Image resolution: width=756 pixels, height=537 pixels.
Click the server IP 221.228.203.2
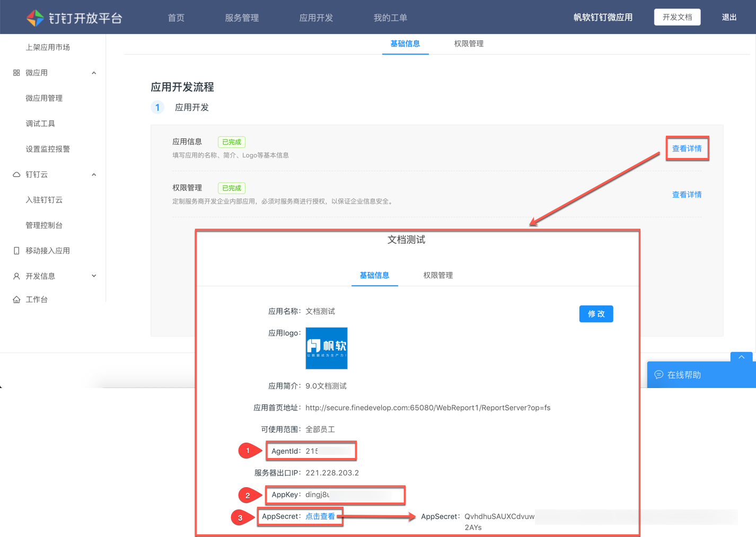point(332,473)
